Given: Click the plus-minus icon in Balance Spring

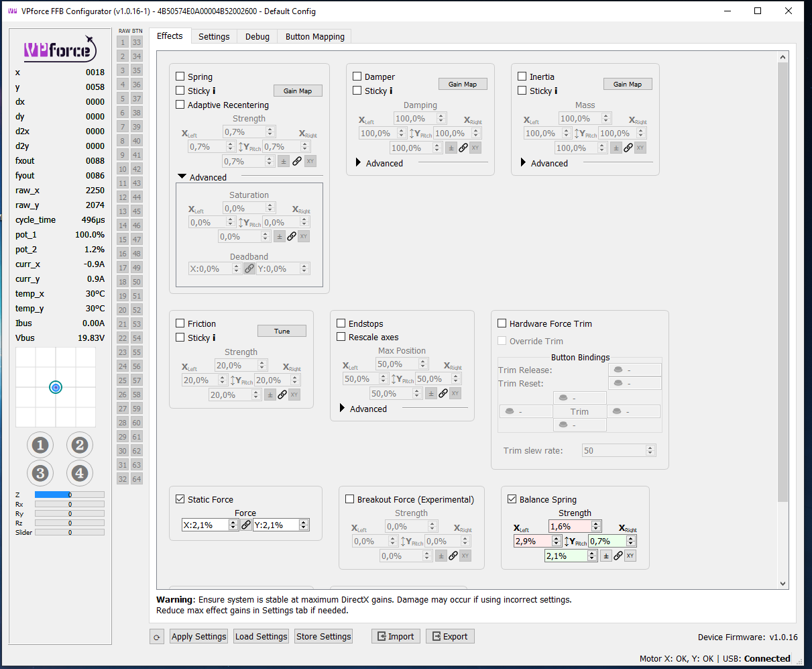Looking at the screenshot, I should (x=606, y=556).
